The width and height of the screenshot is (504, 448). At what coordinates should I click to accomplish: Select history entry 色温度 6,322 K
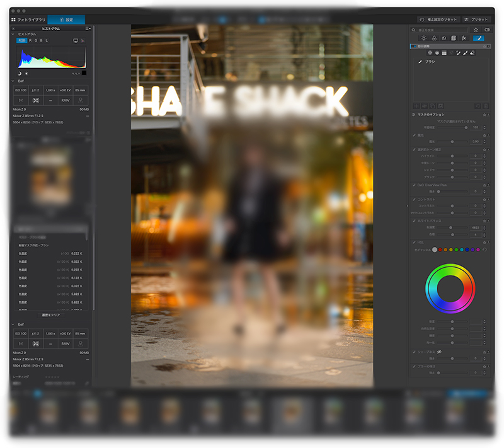(x=50, y=261)
